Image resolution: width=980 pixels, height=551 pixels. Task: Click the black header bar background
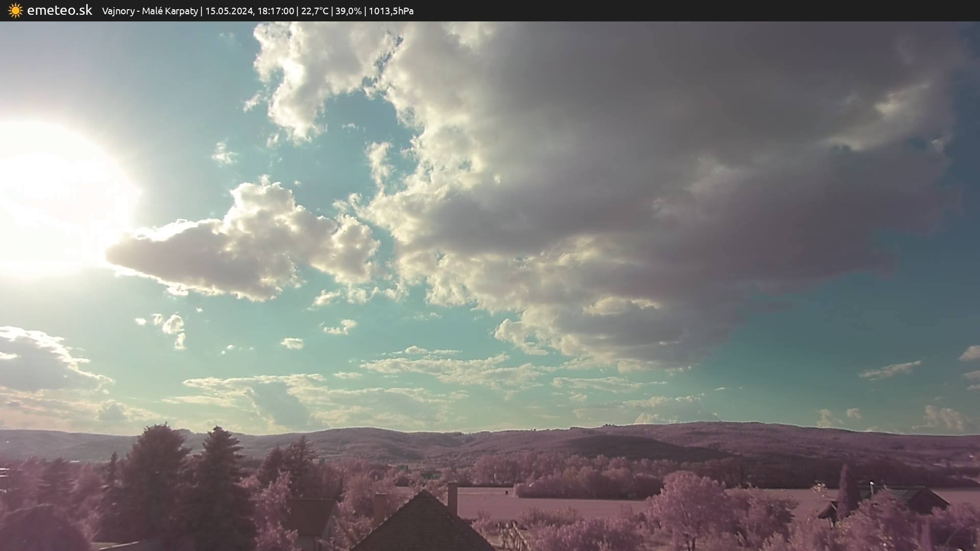(715, 11)
